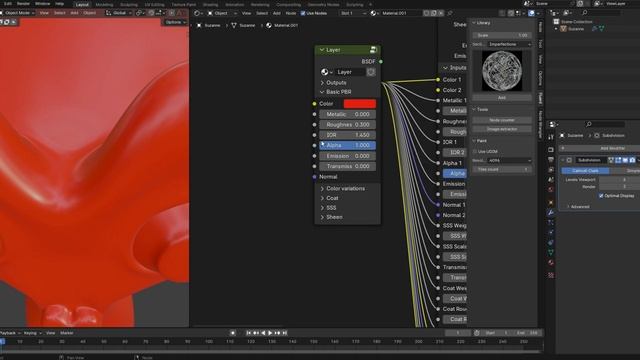Toggle the BSDF output socket

(x=381, y=62)
